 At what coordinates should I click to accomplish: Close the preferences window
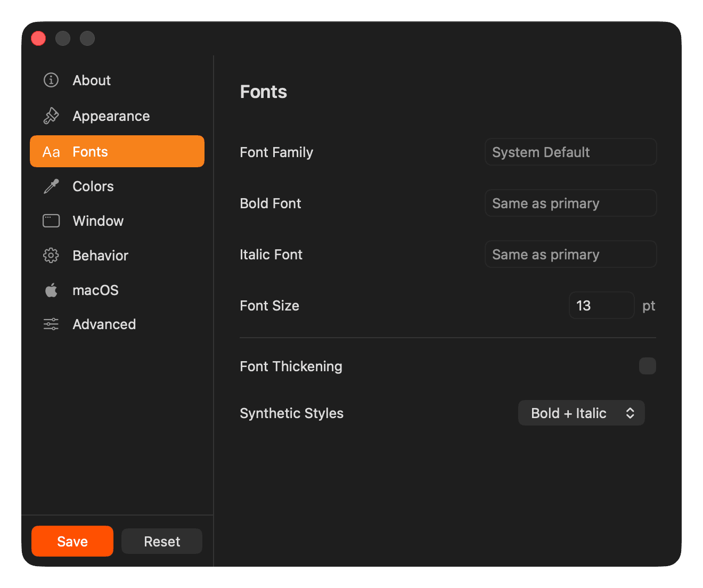click(38, 38)
